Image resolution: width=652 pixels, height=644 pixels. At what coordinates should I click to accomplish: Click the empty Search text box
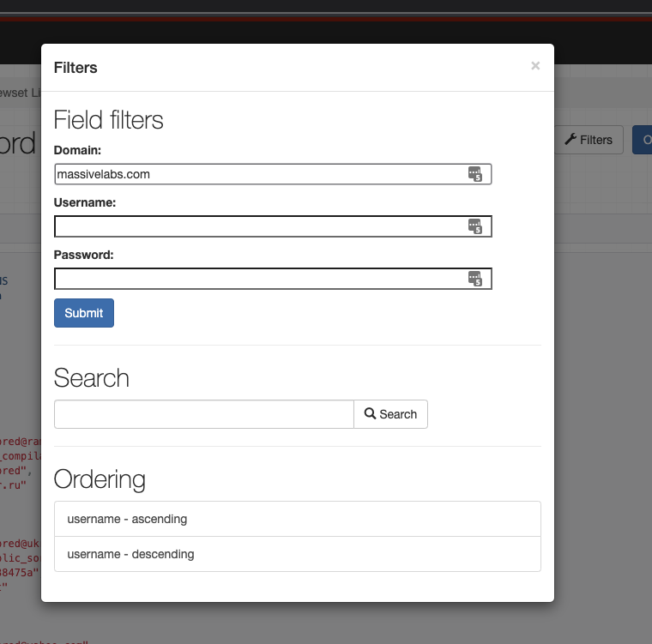204,414
